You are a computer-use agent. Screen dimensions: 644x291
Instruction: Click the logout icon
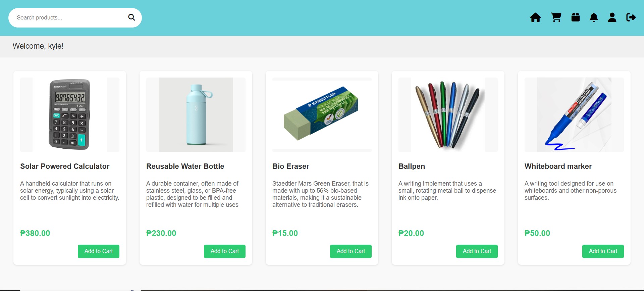click(631, 17)
